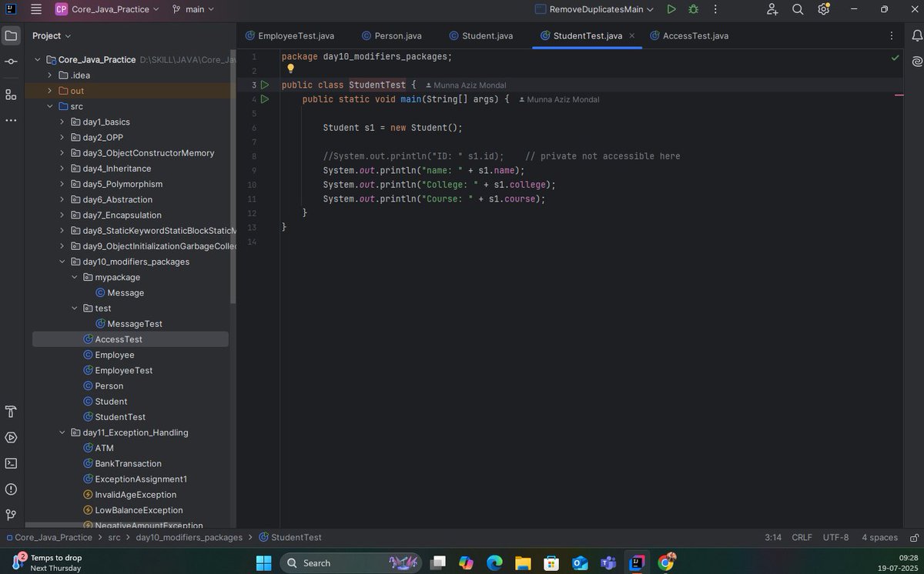This screenshot has height=574, width=924.
Task: Open the AI Assistant spiral icon
Action: pos(916,62)
